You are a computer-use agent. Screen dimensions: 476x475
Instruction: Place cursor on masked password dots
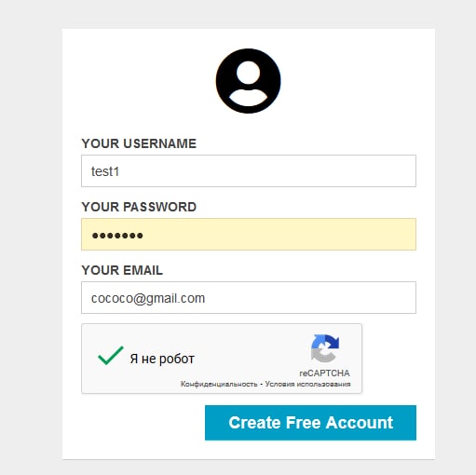tap(117, 236)
